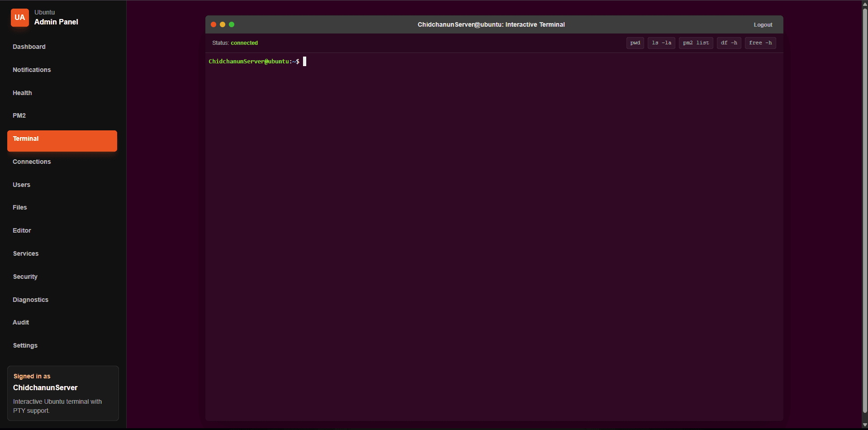The image size is (868, 430).
Task: Click the scrollbar up arrow
Action: [865, 4]
